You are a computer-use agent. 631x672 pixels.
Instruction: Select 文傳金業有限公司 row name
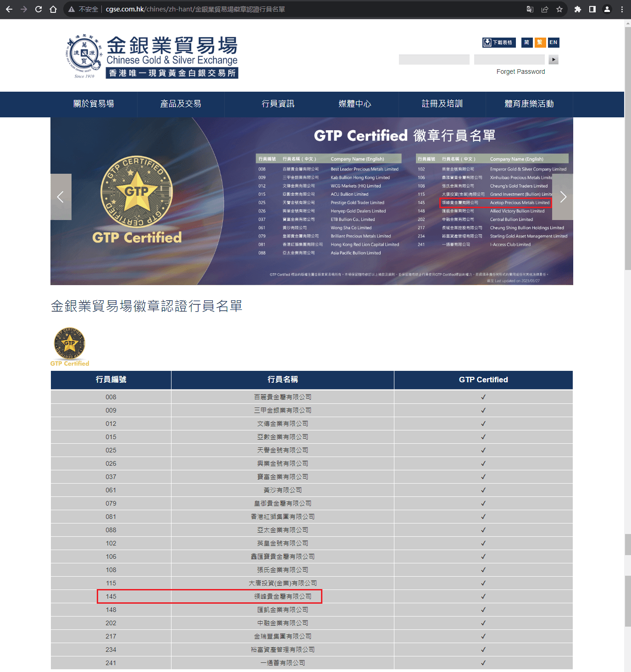[x=282, y=424]
